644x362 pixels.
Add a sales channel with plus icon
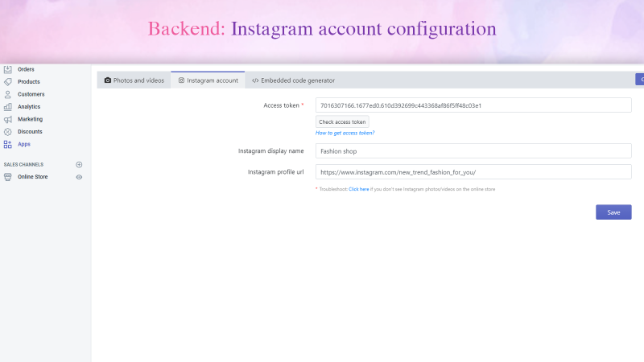click(x=79, y=165)
